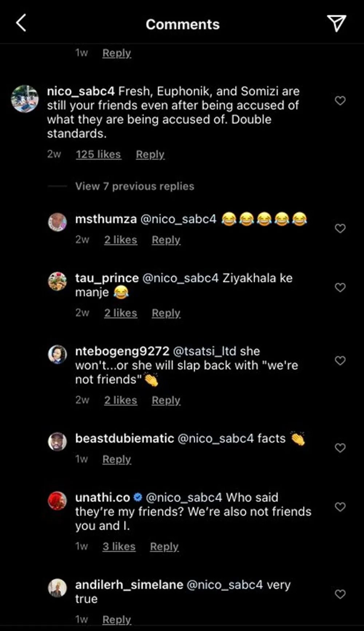
Task: Like msthumza's laughing emoji reply
Action: (x=340, y=228)
